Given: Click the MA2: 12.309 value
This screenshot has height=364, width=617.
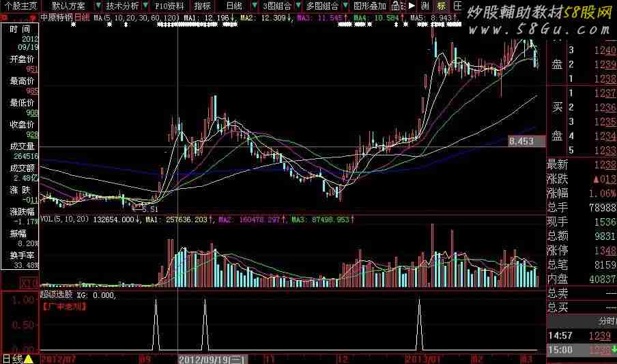Looking at the screenshot, I should (266, 18).
